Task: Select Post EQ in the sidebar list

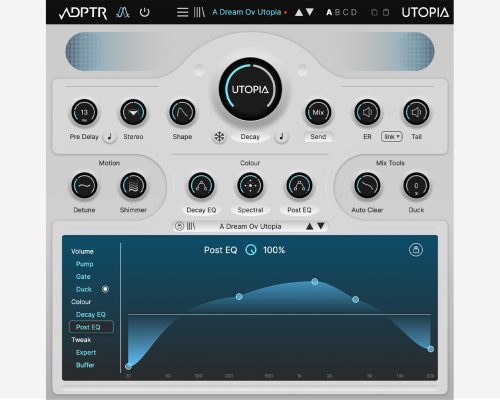Action: [x=91, y=327]
